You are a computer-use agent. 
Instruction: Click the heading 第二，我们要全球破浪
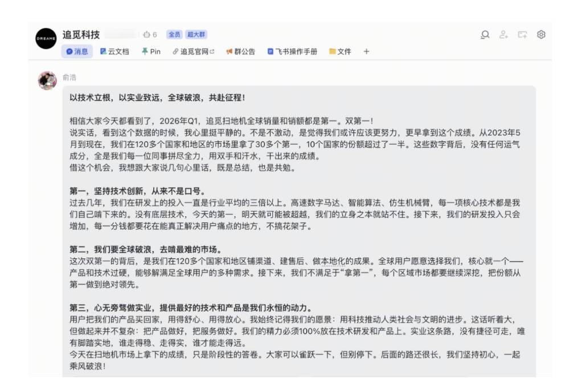pyautogui.click(x=146, y=249)
